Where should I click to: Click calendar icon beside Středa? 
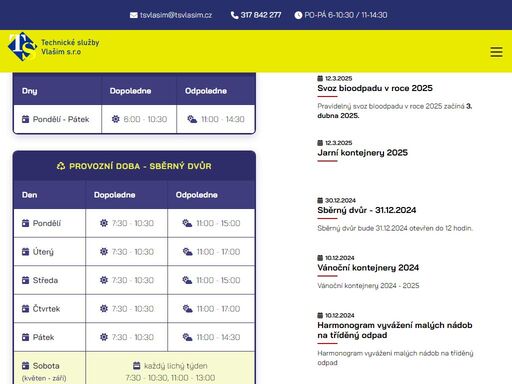pos(25,280)
